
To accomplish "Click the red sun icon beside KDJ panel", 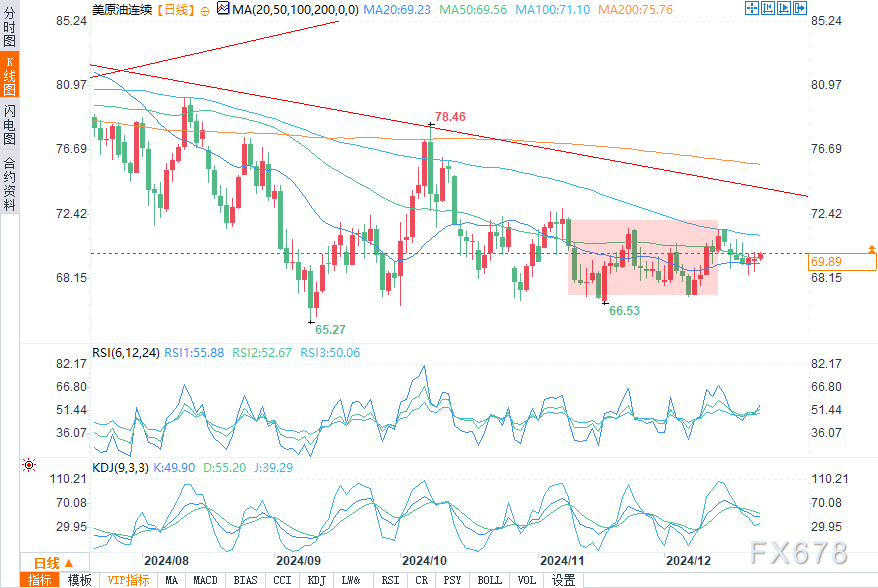I will click(29, 465).
